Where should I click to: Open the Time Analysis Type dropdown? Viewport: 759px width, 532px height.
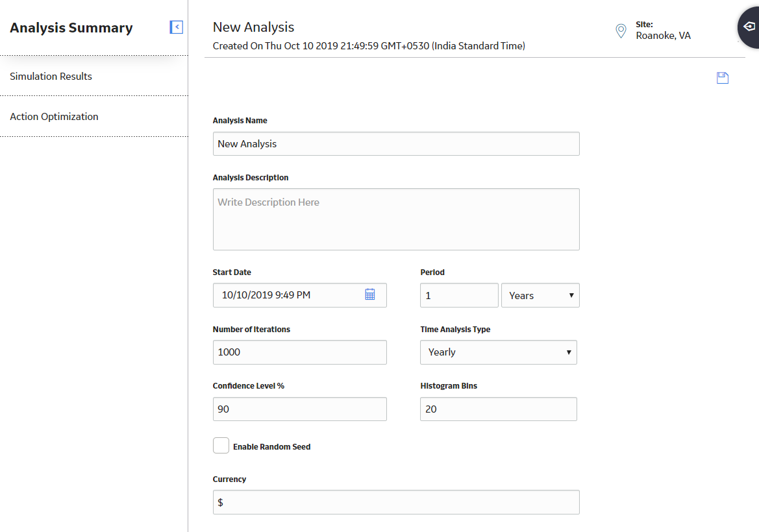pyautogui.click(x=498, y=352)
